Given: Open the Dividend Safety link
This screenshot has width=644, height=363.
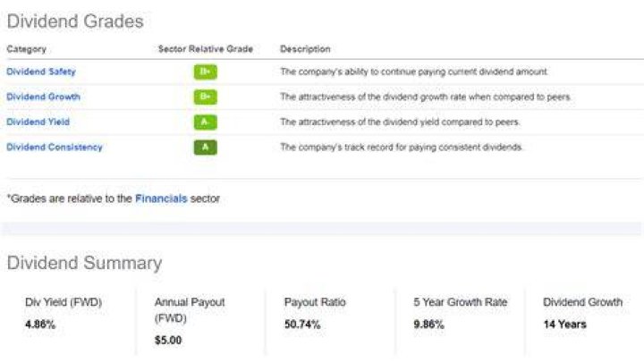Looking at the screenshot, I should coord(41,72).
